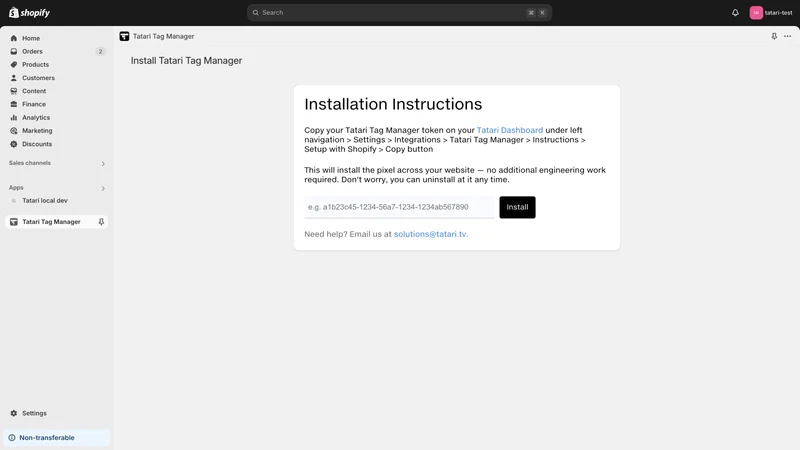Open the Tatari Dashboard link
The width and height of the screenshot is (800, 450).
click(510, 130)
